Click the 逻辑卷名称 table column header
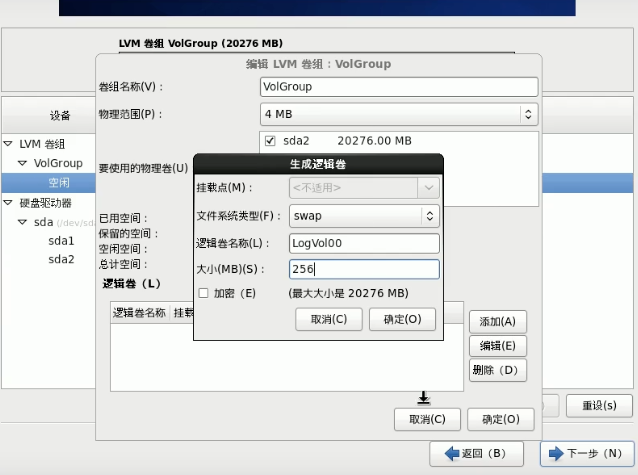638x475 pixels. click(139, 313)
